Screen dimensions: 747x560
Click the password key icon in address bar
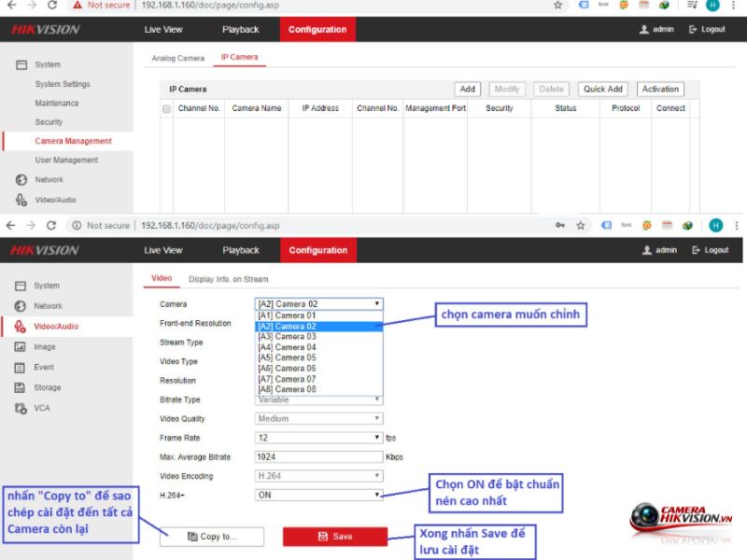[x=560, y=225]
